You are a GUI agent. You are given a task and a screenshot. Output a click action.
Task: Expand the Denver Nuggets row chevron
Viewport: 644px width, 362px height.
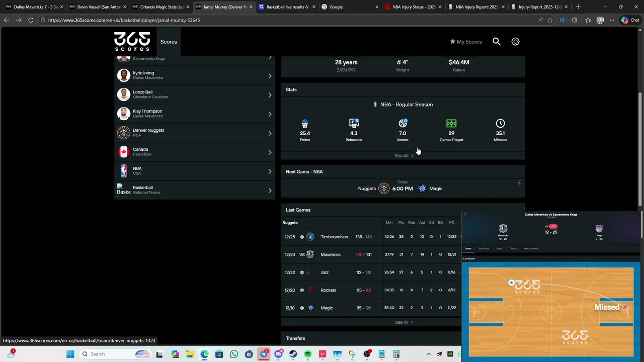pos(270,133)
